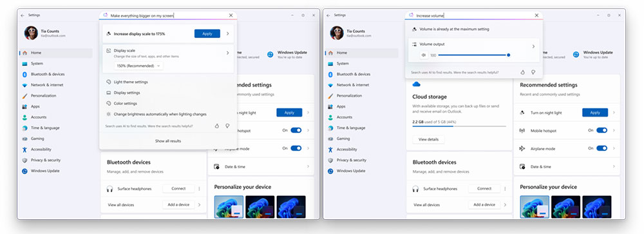Click thumbs up in right window search feedback

523,72
